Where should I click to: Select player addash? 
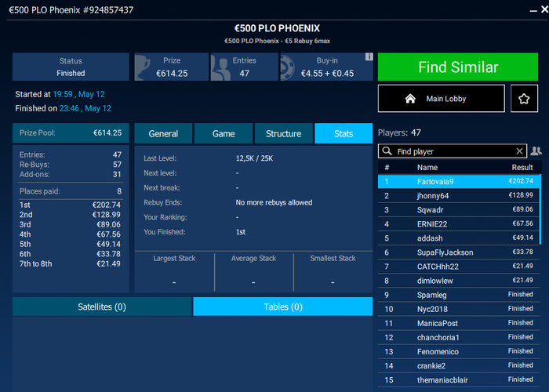(459, 238)
